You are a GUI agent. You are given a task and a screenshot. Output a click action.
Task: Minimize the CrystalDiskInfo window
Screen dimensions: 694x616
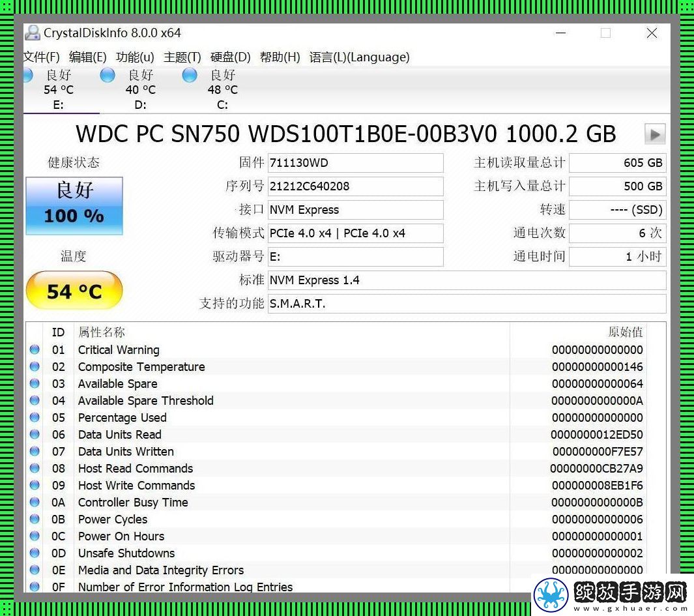(561, 33)
